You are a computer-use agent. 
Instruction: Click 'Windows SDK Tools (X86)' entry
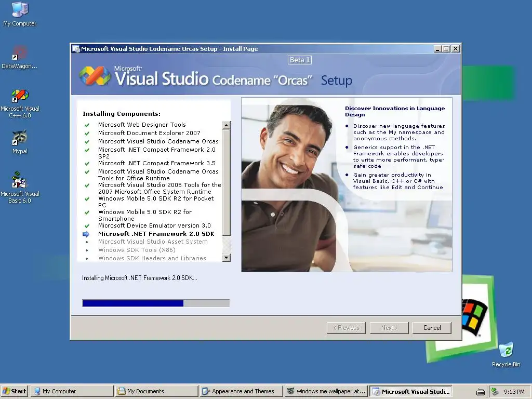pyautogui.click(x=137, y=250)
